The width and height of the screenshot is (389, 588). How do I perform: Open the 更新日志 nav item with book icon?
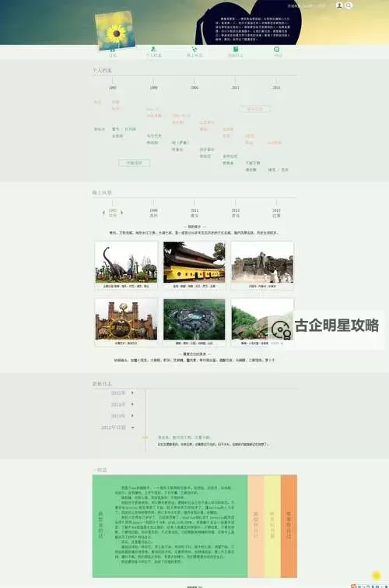tap(236, 51)
